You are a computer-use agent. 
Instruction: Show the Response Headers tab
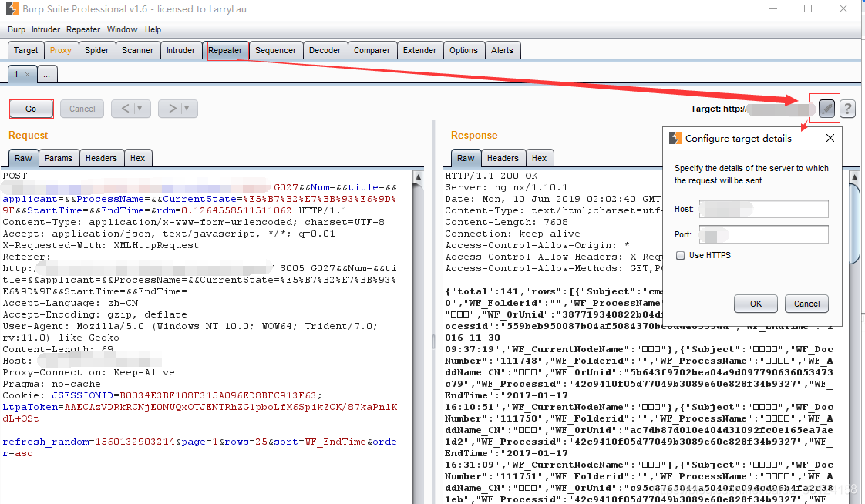coord(503,158)
